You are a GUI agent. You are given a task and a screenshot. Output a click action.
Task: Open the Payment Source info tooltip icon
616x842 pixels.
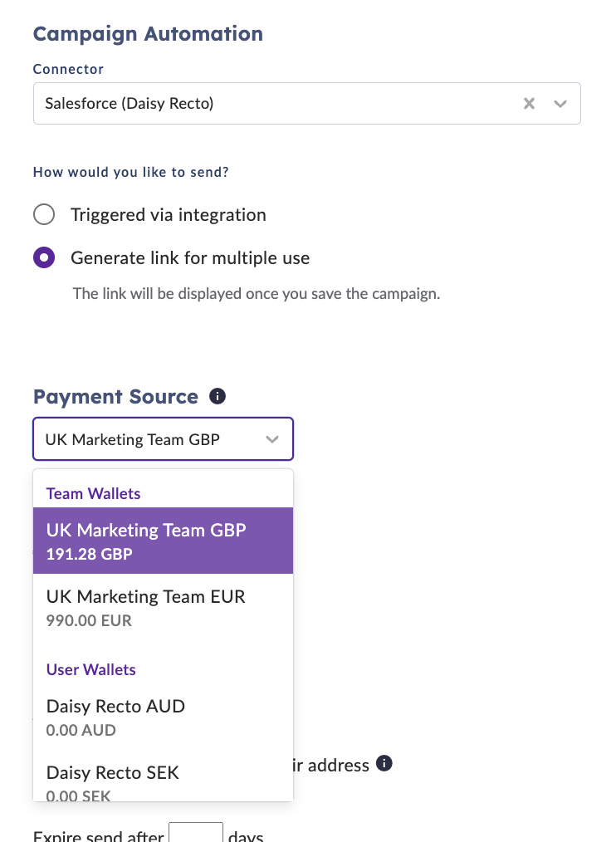coord(218,396)
